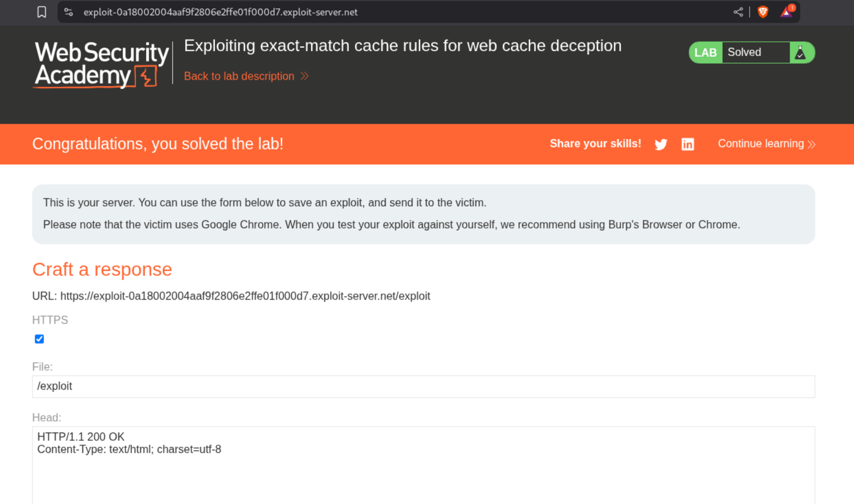The width and height of the screenshot is (854, 504).
Task: Click the chevrons after Back to lab description
Action: point(305,76)
